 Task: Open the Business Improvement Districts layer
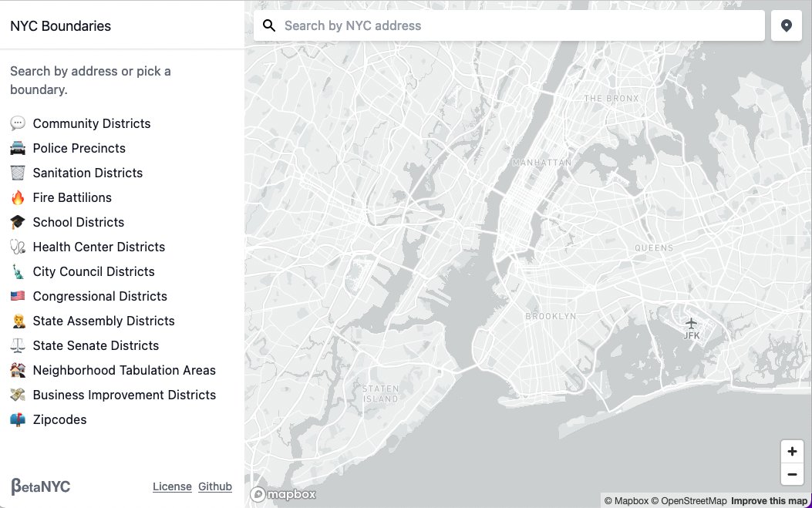click(x=123, y=395)
